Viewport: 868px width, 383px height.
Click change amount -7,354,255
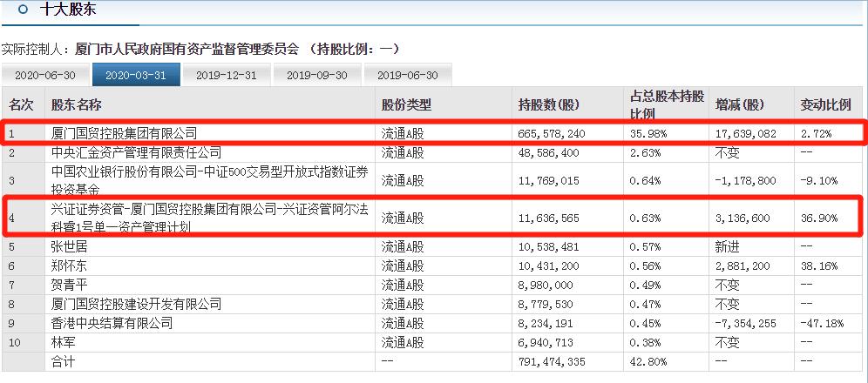click(x=745, y=324)
